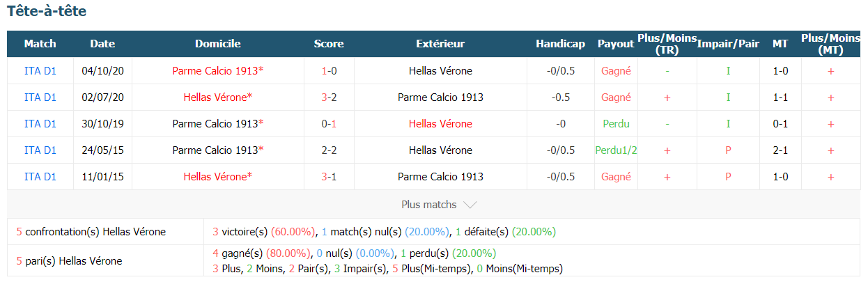868x282 pixels.
Task: Select Hellas Vérone* home team on 02/07/20
Action: point(218,97)
